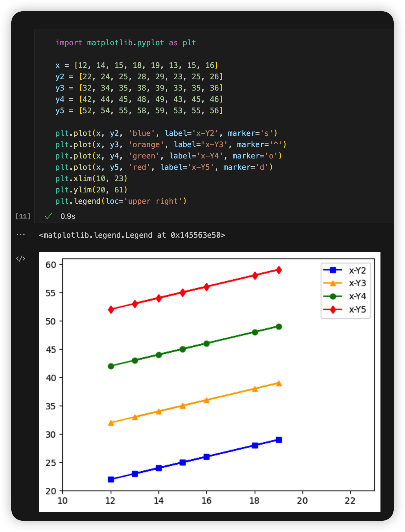Click the red diamond point at x=19
This screenshot has height=532, width=405.
tap(279, 270)
